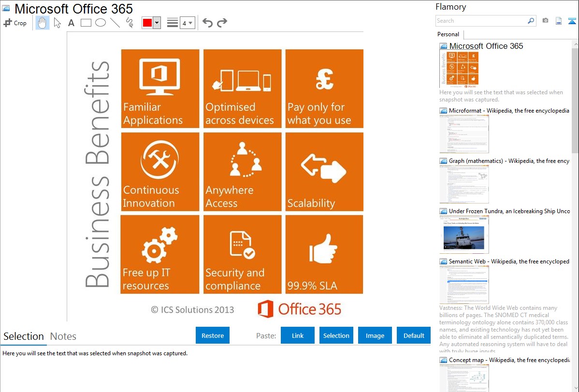Viewport: 579px width, 392px height.
Task: Click the Office 365 logo in the image
Action: (x=300, y=309)
